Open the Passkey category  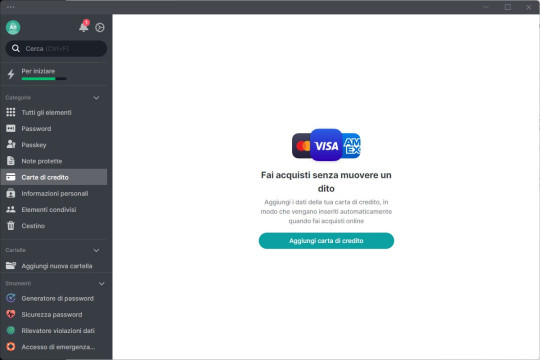[x=34, y=145]
